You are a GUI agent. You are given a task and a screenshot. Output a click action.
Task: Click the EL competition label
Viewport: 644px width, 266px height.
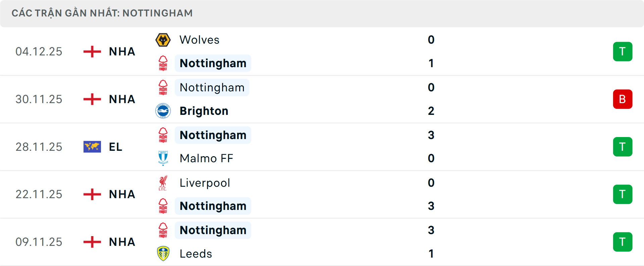(116, 147)
